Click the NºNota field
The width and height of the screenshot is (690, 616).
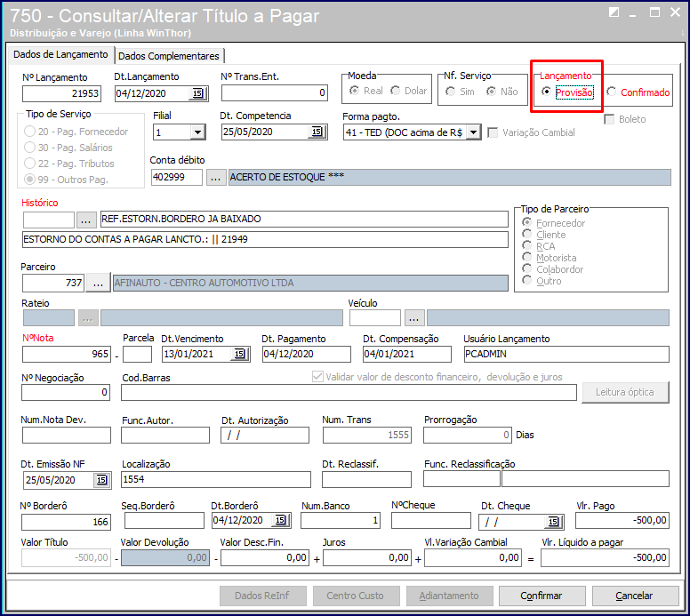point(67,354)
